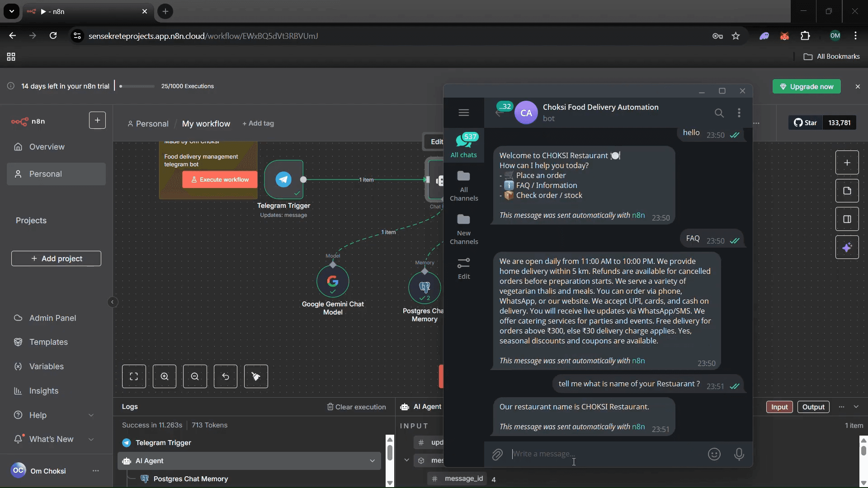This screenshot has width=868, height=488.
Task: Select All Channels folder in Telegram
Action: pyautogui.click(x=464, y=186)
